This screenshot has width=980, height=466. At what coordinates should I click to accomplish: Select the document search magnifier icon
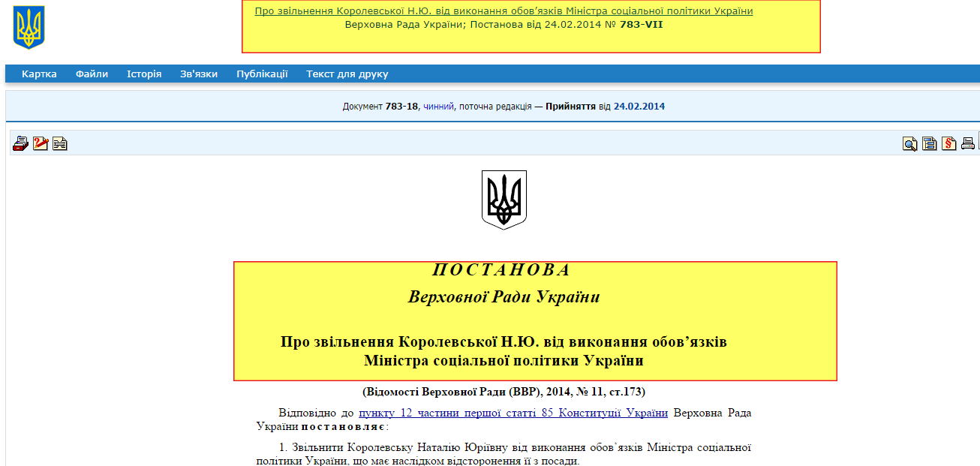click(909, 143)
